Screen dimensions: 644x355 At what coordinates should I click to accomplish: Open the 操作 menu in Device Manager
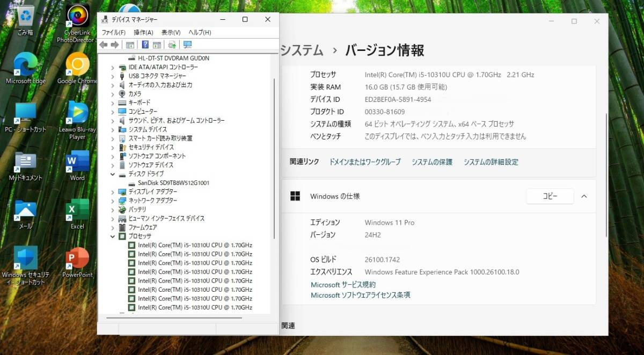(x=143, y=32)
